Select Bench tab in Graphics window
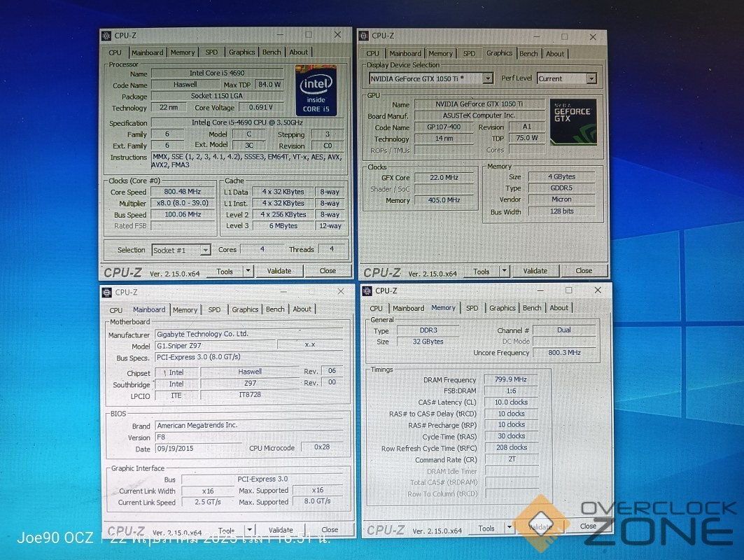Screen dimensions: 744x560 (x=528, y=54)
